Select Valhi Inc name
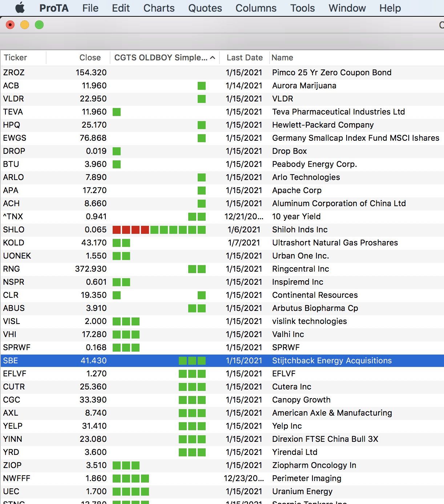 point(288,334)
